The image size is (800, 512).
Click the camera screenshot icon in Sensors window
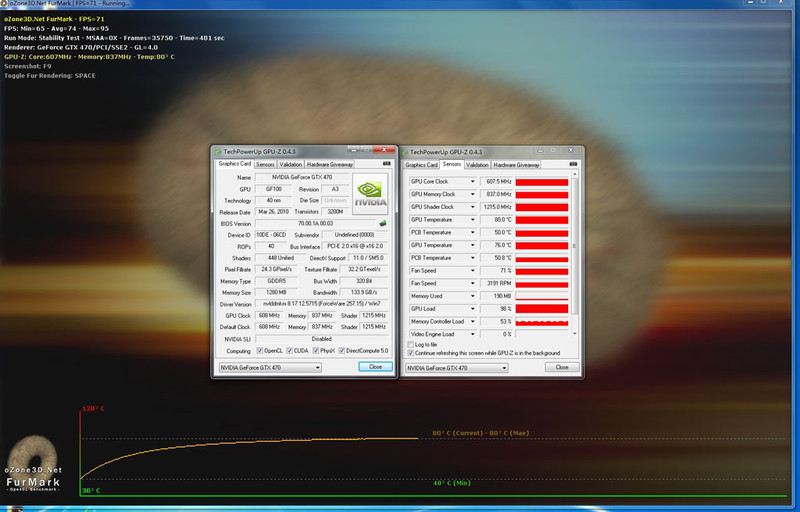[573, 164]
